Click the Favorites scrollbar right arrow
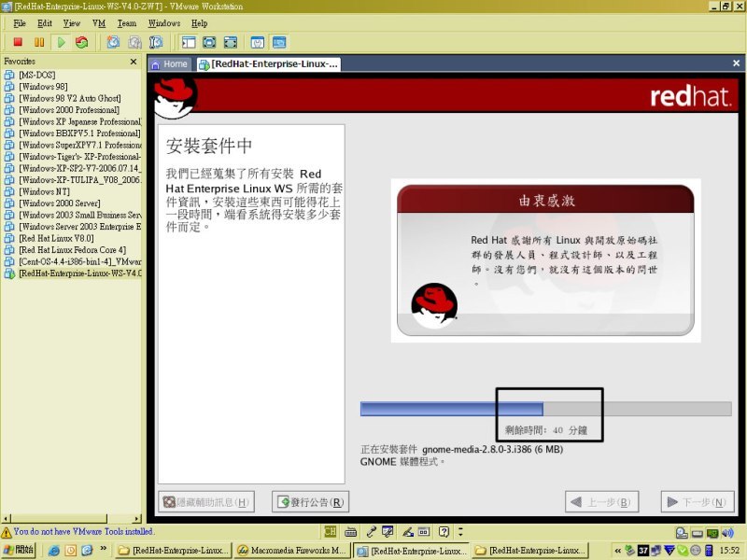 (x=137, y=519)
